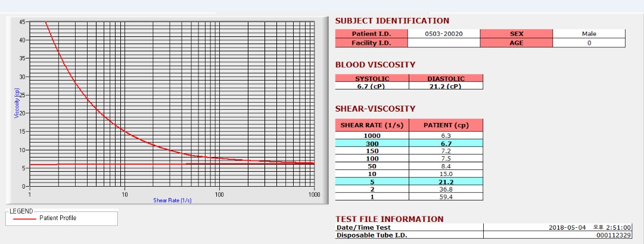Click the SEX value Male
This screenshot has width=644, height=244.
point(589,34)
